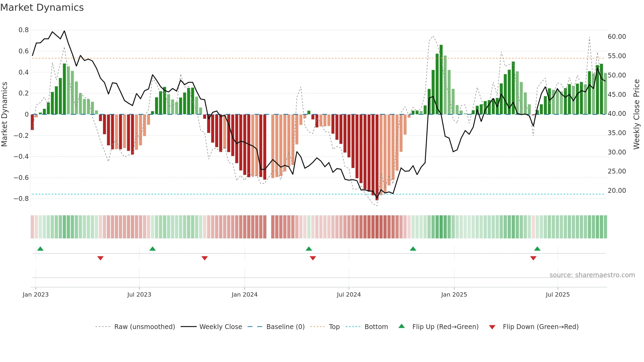Click the red Flip Down triangle in legend
The image size is (644, 362).
click(492, 327)
